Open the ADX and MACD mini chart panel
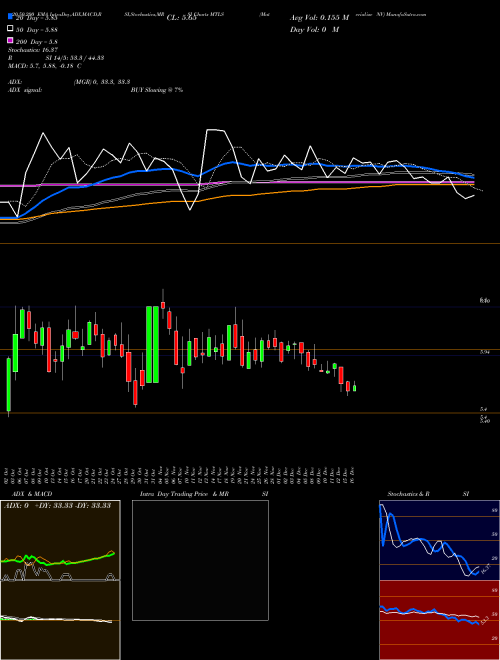Image resolution: width=500 pixels, height=660 pixels. pos(60,580)
